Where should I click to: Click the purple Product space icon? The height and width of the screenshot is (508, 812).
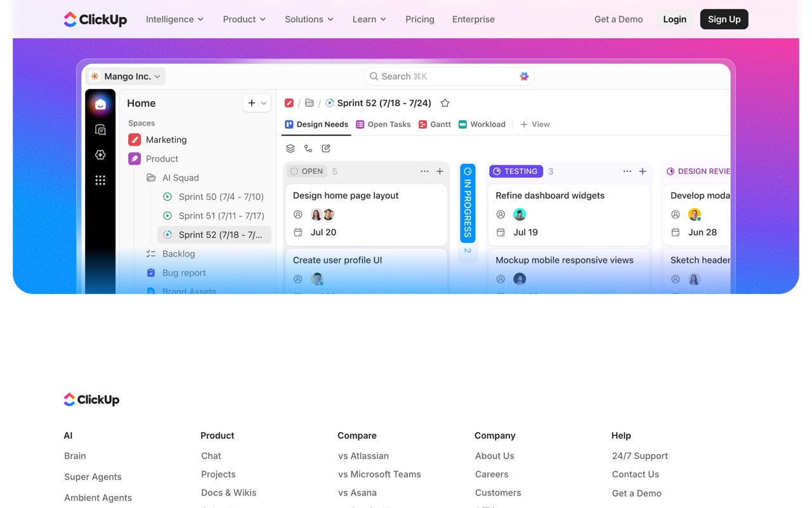[134, 159]
